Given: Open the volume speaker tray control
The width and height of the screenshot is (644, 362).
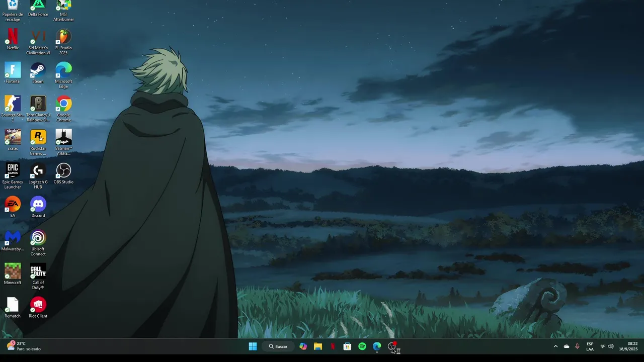Looking at the screenshot, I should pos(611,346).
